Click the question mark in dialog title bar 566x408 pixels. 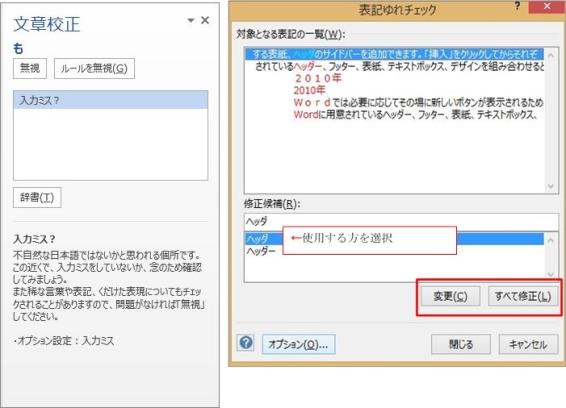(x=518, y=6)
